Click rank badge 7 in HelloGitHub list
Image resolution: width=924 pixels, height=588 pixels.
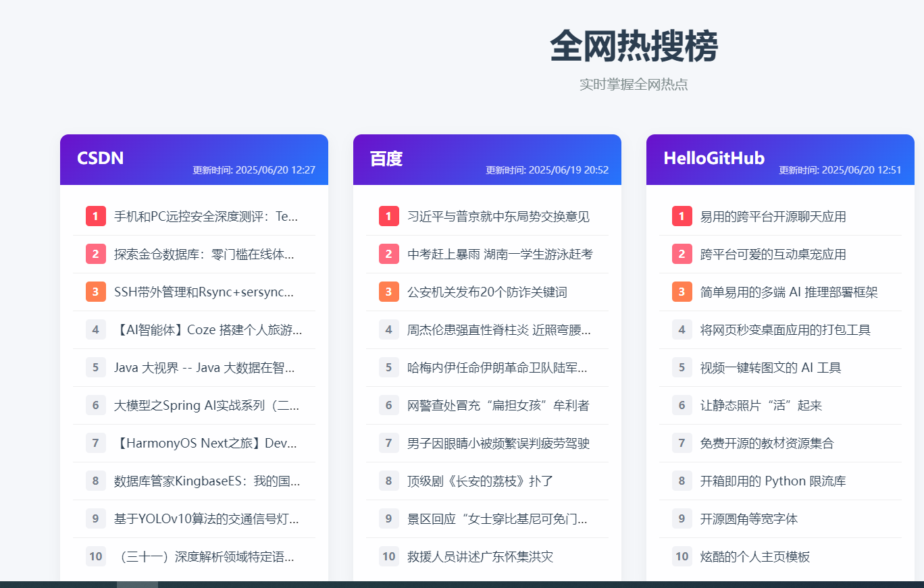(x=682, y=443)
